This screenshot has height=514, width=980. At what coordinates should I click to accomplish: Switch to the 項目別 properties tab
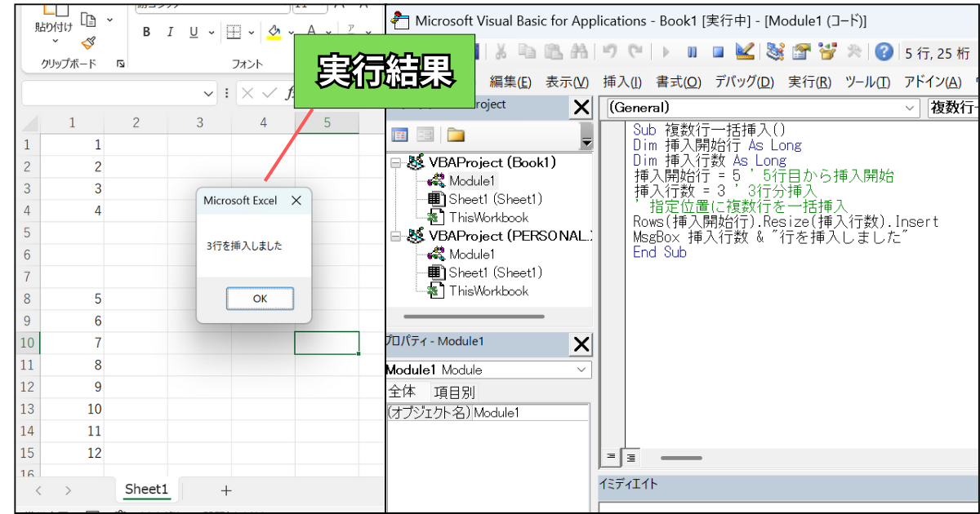coord(454,392)
